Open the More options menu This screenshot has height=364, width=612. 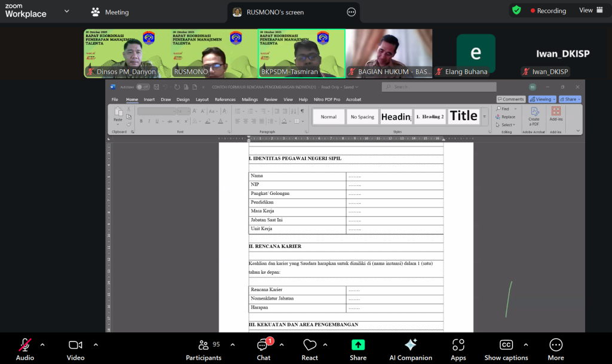(556, 348)
